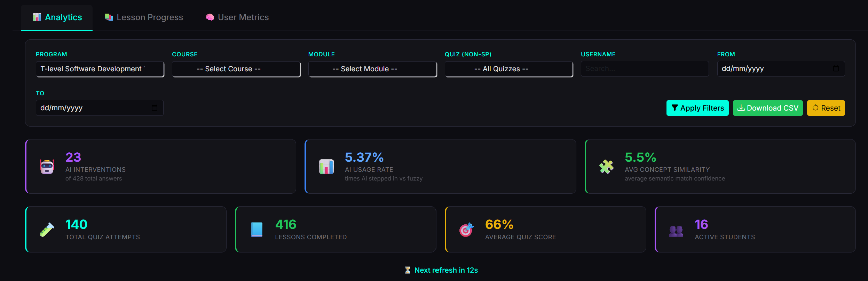Click the puzzle piece icon in Concept Similarity card
The width and height of the screenshot is (868, 281).
click(x=606, y=167)
